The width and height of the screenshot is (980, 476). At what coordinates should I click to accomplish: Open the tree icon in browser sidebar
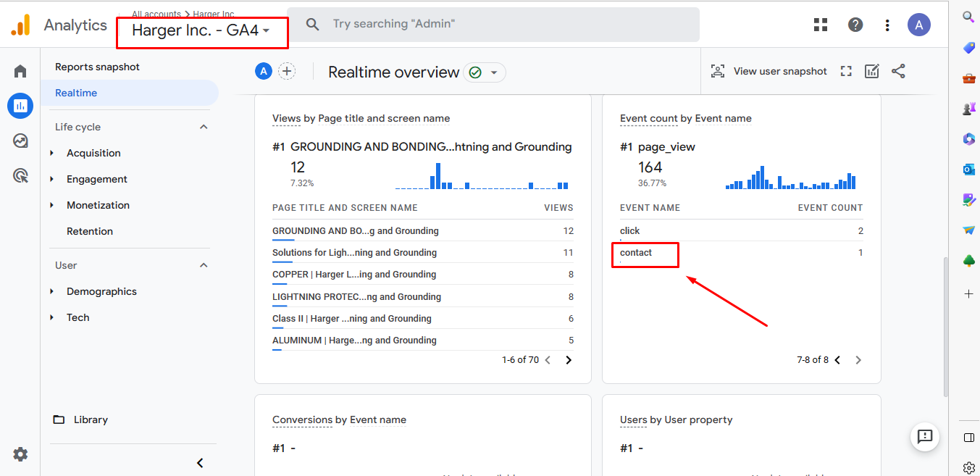(x=968, y=261)
